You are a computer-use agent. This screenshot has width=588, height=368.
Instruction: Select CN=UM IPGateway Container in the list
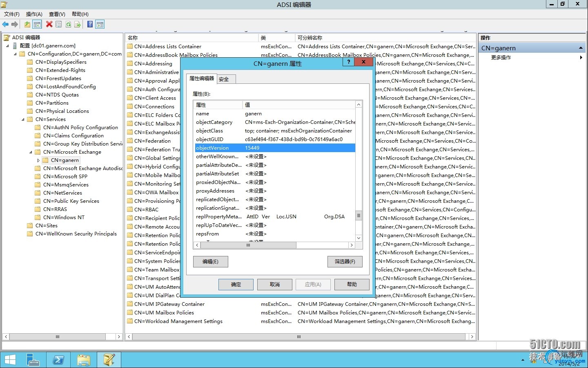(x=169, y=304)
